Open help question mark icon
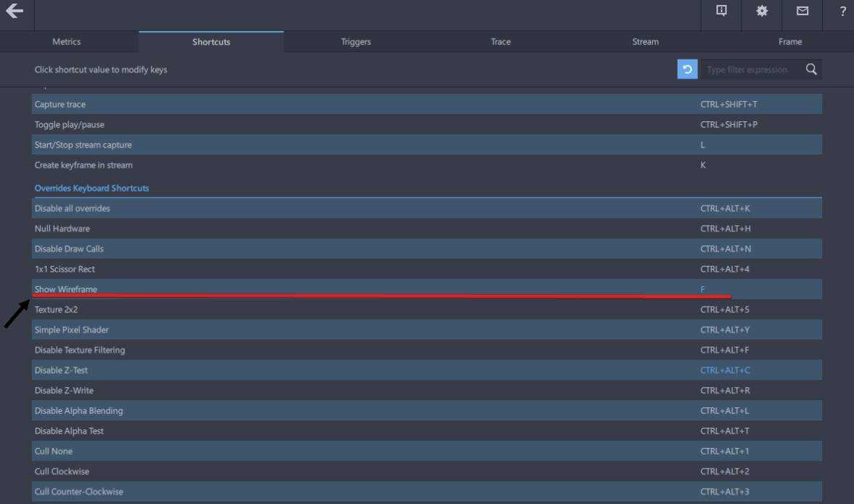854x504 pixels. 842,12
